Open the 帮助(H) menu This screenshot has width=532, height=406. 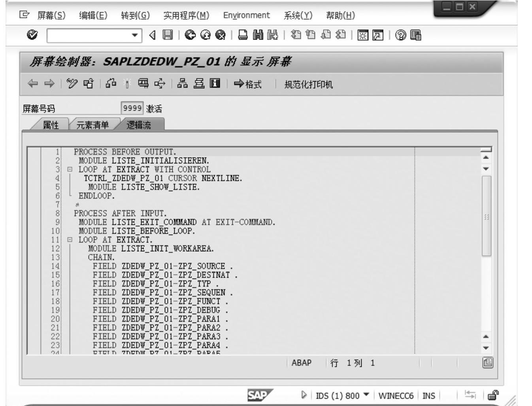point(340,15)
